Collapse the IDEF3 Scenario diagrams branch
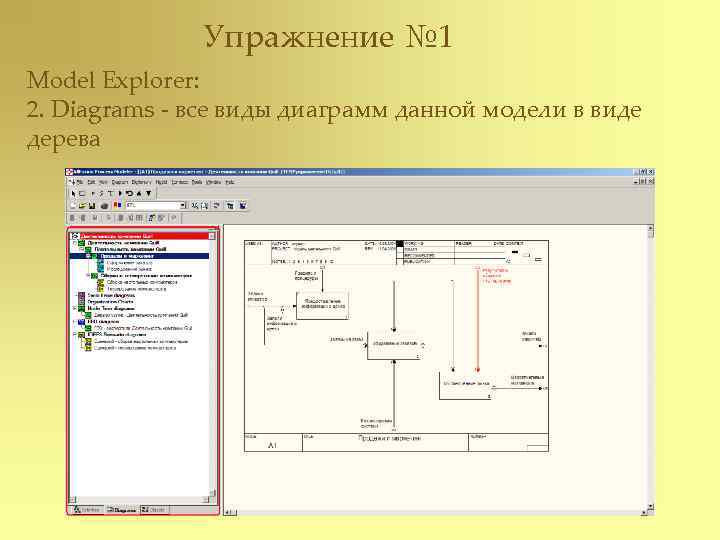720x540 pixels. [74, 334]
